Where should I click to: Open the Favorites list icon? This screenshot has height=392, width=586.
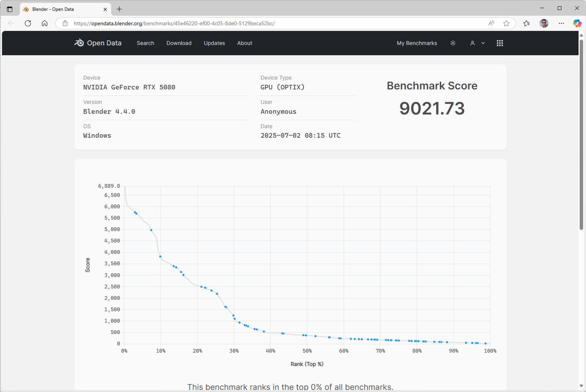[x=526, y=23]
